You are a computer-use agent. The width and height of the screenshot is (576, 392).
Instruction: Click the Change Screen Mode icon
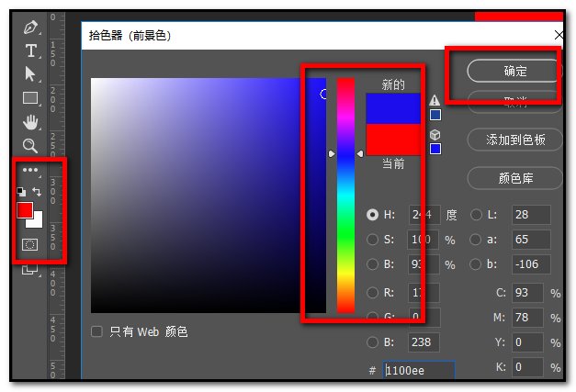pyautogui.click(x=29, y=270)
